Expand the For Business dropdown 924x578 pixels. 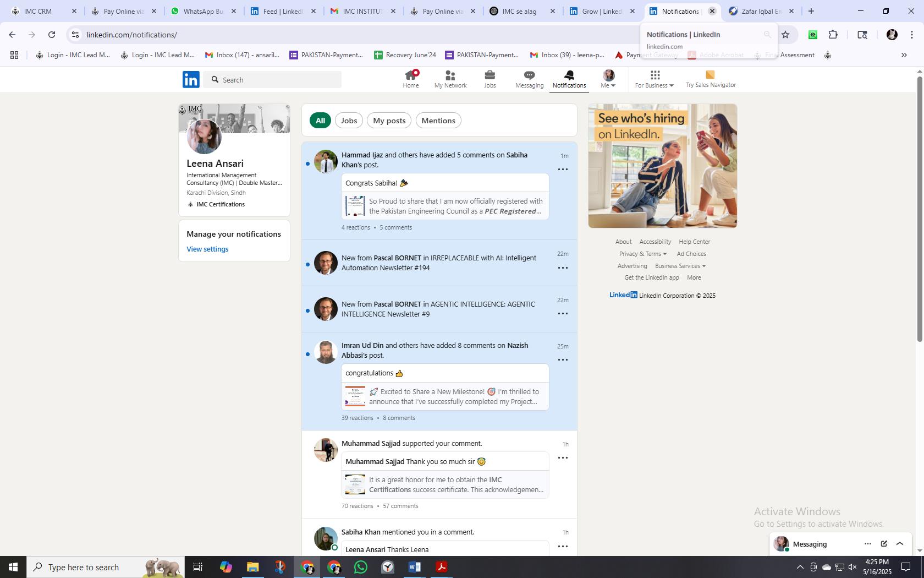(654, 79)
